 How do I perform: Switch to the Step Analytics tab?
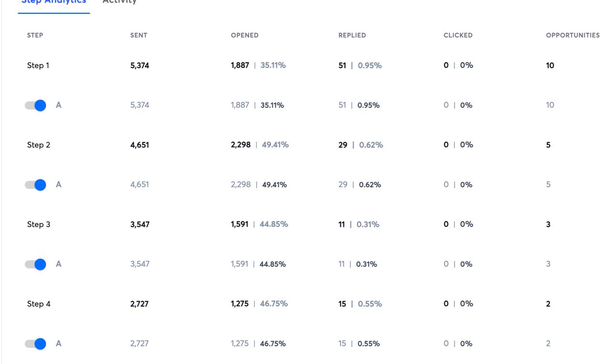pyautogui.click(x=53, y=2)
